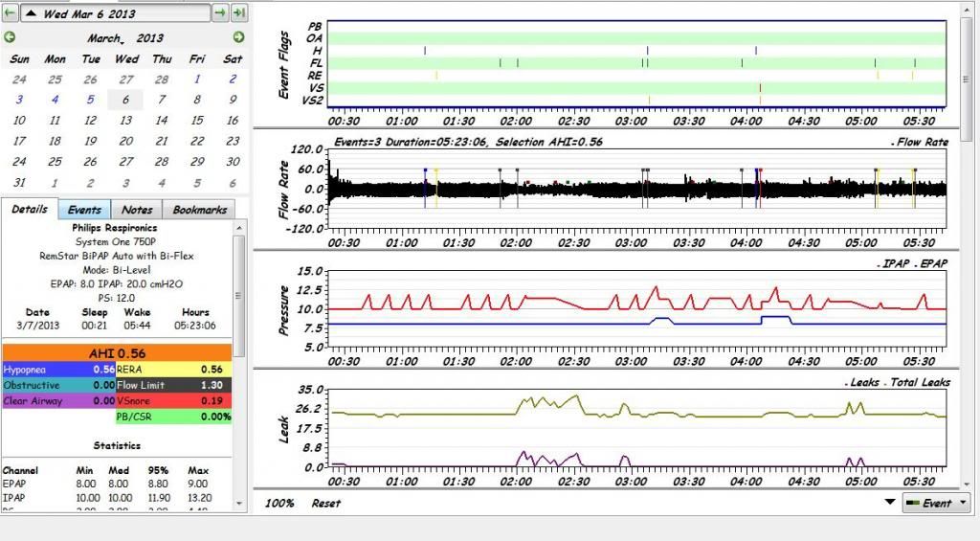The image size is (980, 541).
Task: Click the black triangle beside Event dropdown
Action: tap(890, 502)
